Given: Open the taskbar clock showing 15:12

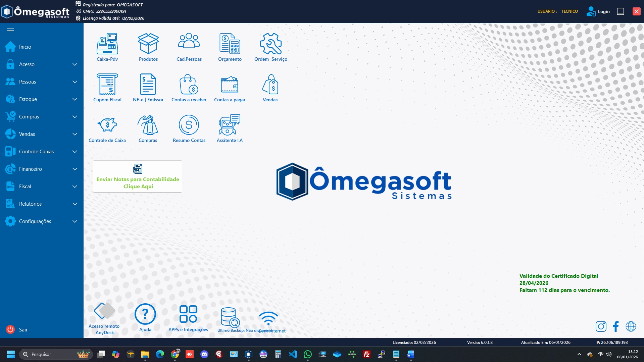Looking at the screenshot, I should coord(627,354).
